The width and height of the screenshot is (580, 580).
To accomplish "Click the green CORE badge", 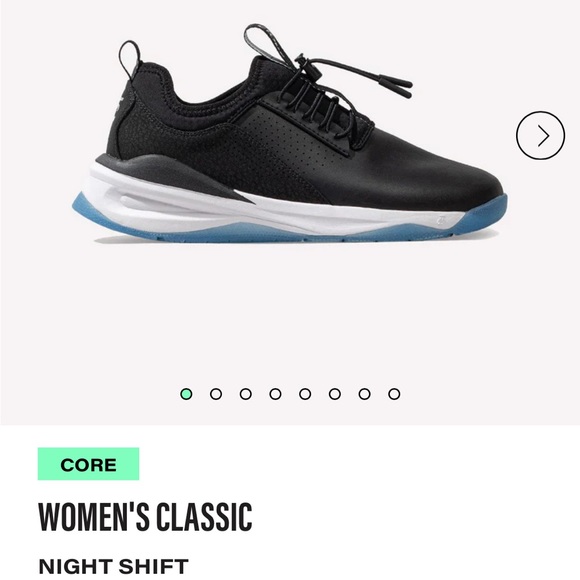I will tap(88, 464).
